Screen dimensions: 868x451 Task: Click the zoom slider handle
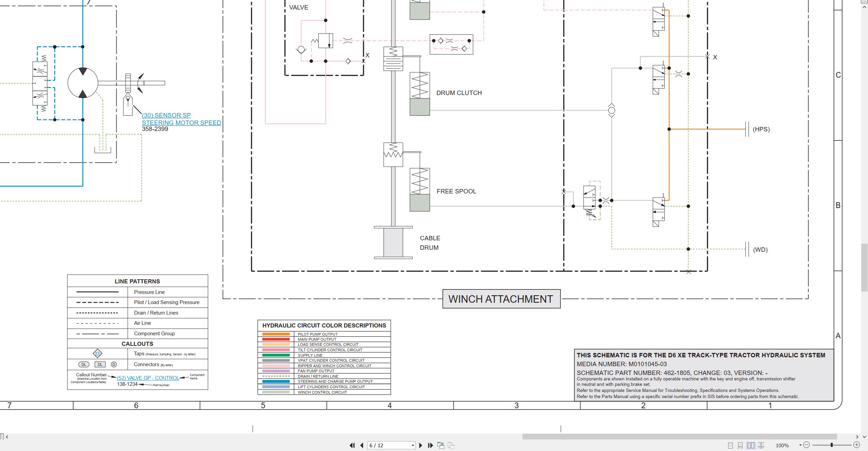tap(831, 445)
